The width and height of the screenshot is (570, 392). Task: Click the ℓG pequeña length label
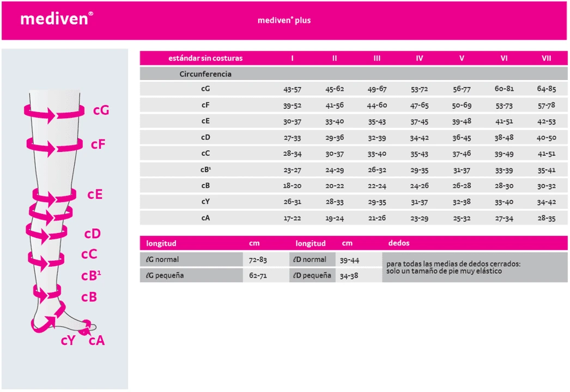(165, 275)
